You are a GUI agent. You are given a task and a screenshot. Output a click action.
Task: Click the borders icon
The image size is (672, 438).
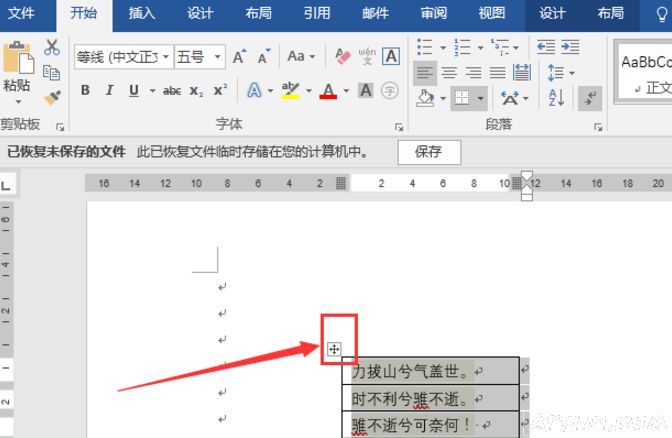462,98
